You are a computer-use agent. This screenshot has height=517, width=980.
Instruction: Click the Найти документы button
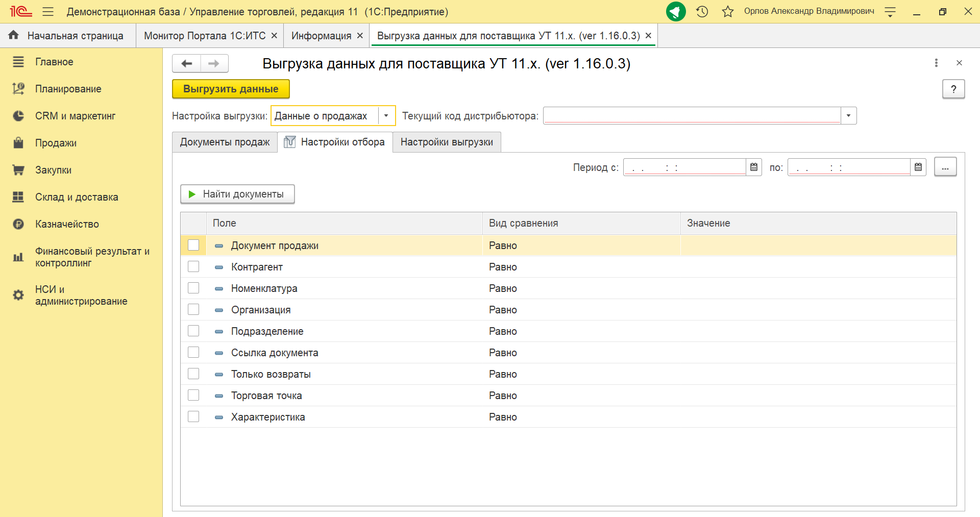pos(237,194)
